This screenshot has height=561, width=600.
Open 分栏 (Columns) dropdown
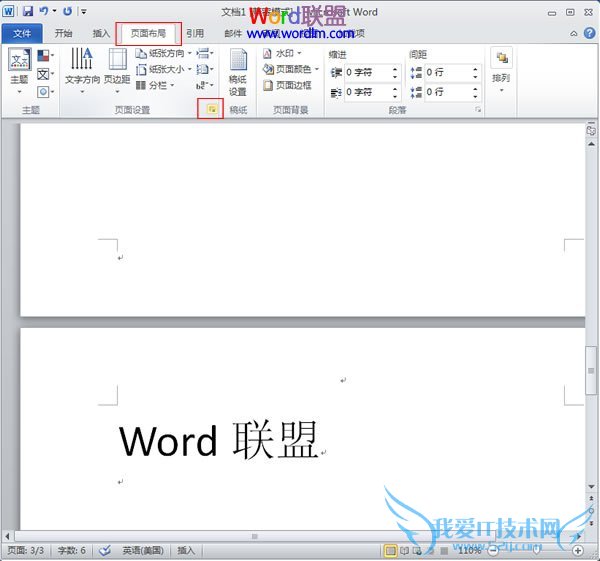click(x=155, y=85)
